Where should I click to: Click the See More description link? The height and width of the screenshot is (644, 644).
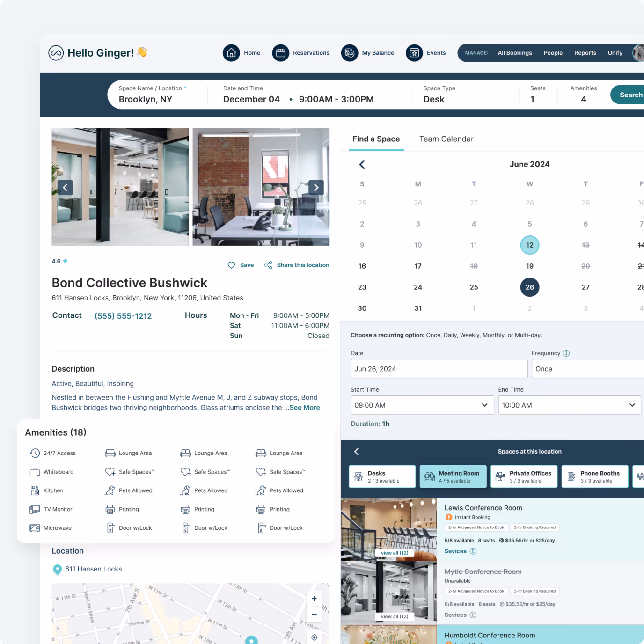(x=304, y=407)
